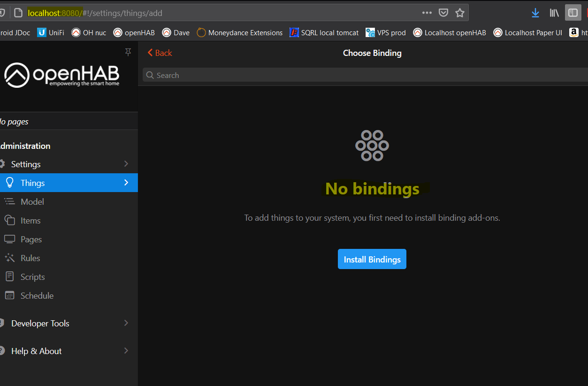Image resolution: width=588 pixels, height=386 pixels.
Task: Expand Developer Tools in the sidebar
Action: 125,323
